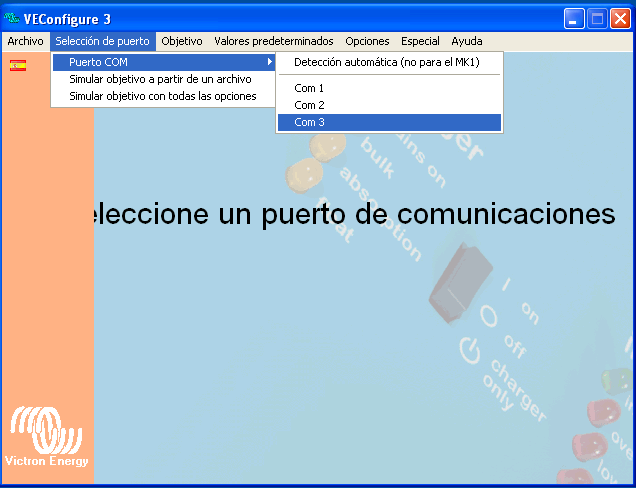Click the VEConfigure title bar app icon
The height and width of the screenshot is (488, 636).
(12, 18)
